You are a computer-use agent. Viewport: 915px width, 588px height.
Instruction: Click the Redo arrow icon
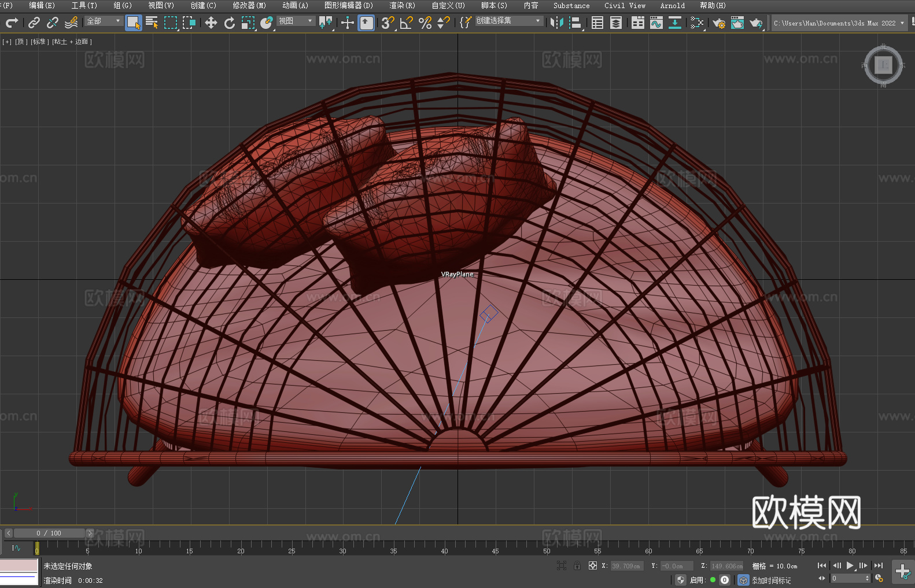coord(12,23)
